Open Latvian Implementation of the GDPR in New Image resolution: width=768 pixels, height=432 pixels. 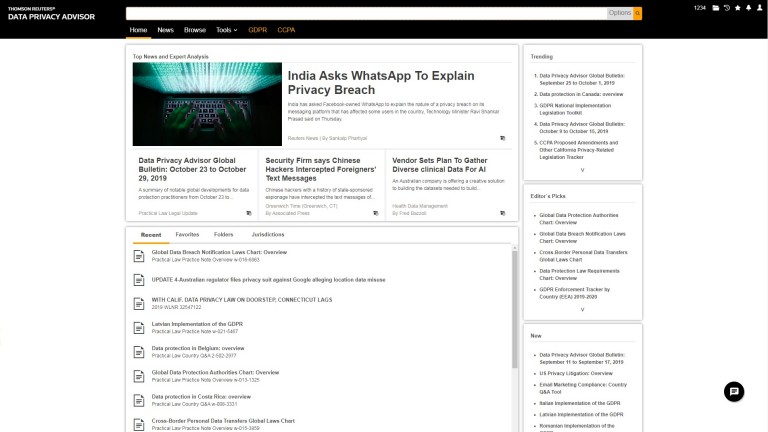point(581,414)
